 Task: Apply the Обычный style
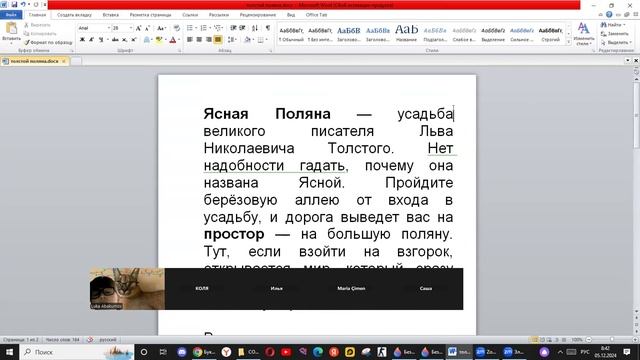click(291, 34)
